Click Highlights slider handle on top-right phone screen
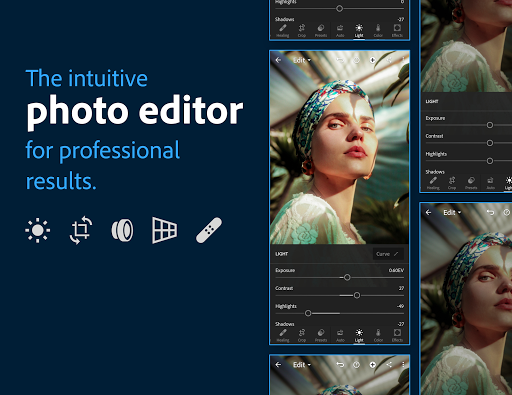Viewport: 512px width, 395px height. (x=490, y=161)
